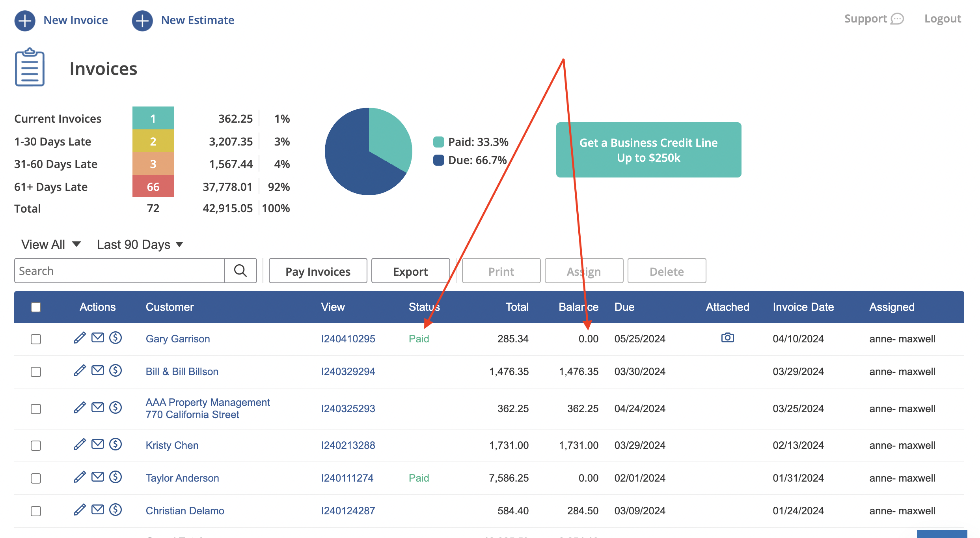Email Taylor Anderson invoice envelope icon

click(98, 477)
